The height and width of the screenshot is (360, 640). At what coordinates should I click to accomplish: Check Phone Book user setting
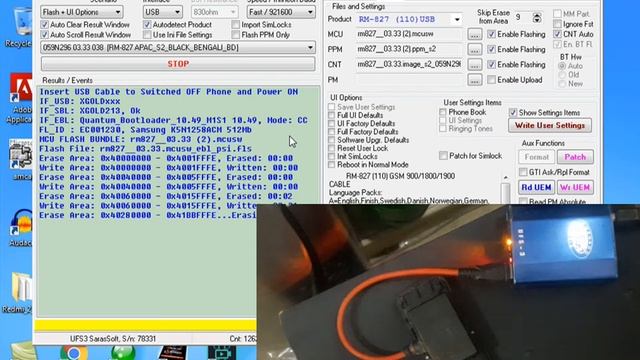443,112
